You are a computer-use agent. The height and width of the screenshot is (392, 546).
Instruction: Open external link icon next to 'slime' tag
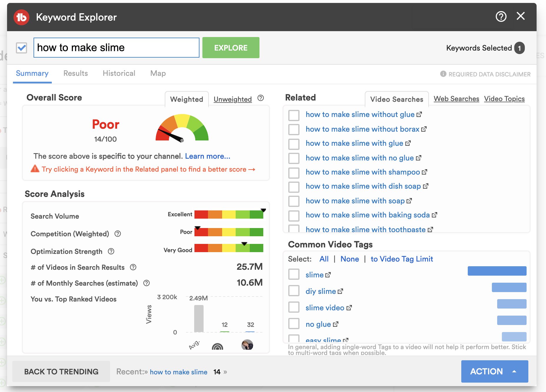(x=328, y=275)
